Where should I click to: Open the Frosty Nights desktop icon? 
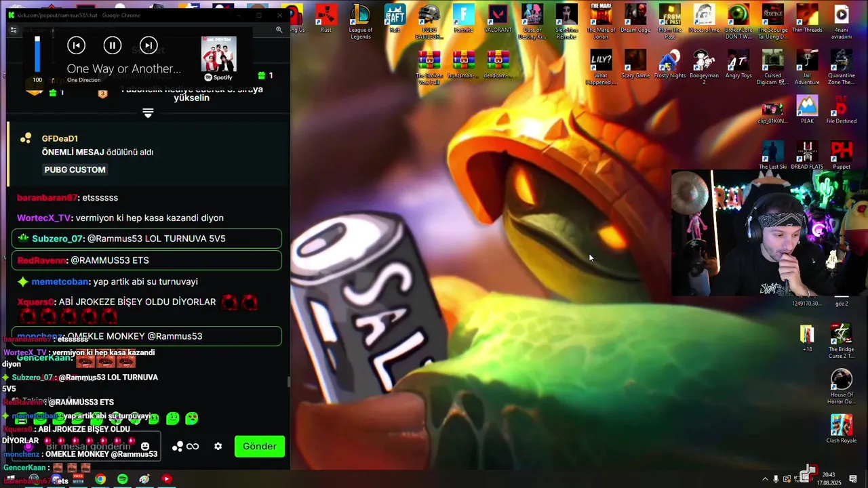pos(670,64)
